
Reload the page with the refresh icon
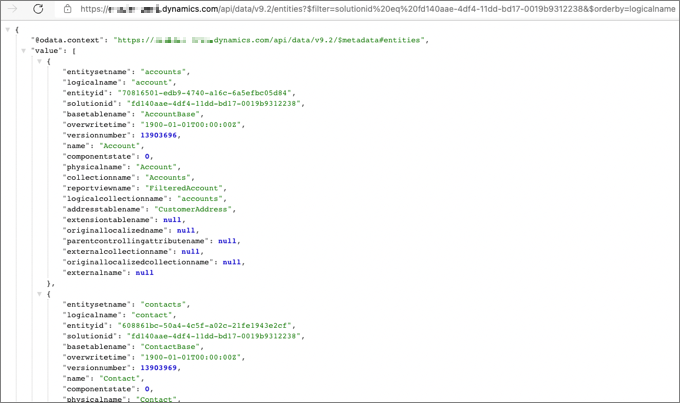38,9
